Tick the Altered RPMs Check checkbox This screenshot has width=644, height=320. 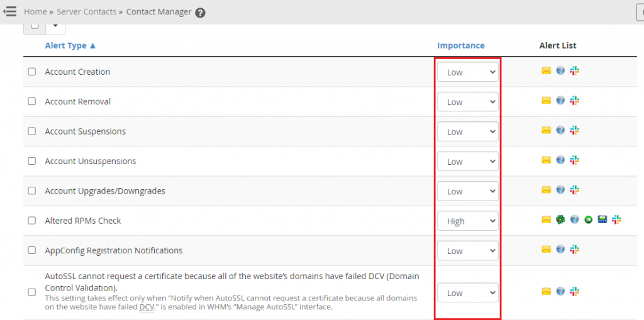pyautogui.click(x=31, y=221)
